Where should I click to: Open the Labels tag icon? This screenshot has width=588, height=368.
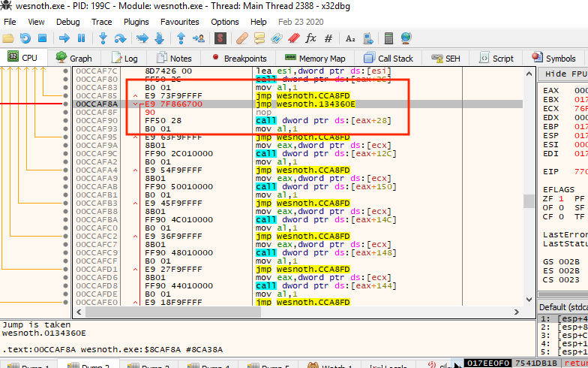click(276, 38)
